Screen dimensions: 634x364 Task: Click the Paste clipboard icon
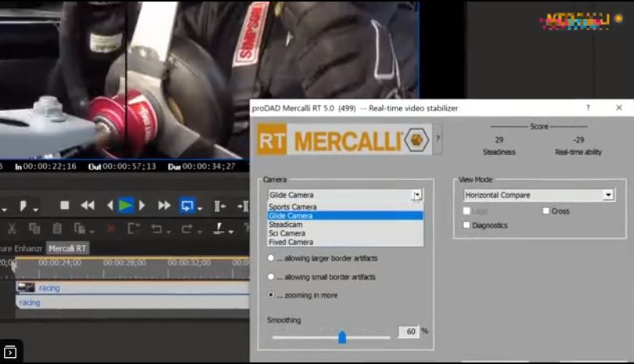pyautogui.click(x=57, y=229)
